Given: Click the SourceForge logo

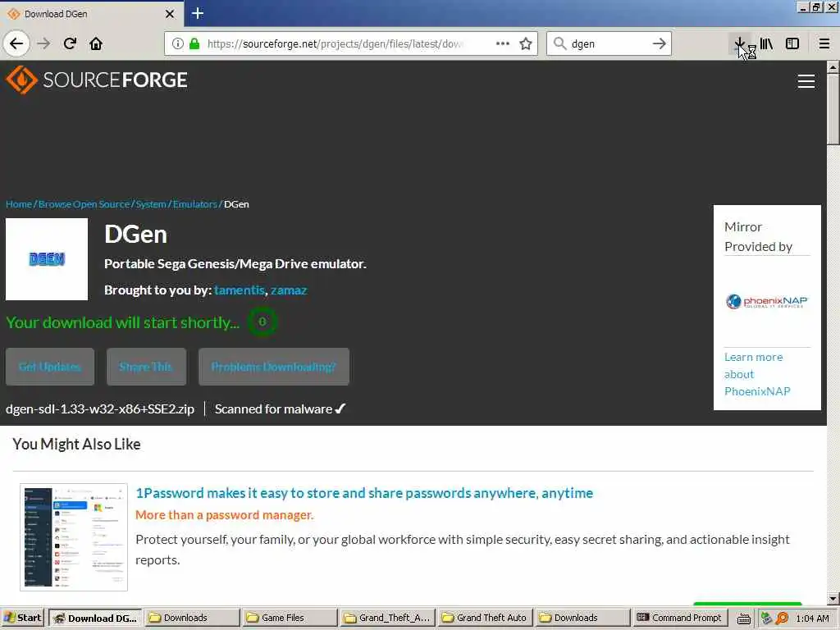Looking at the screenshot, I should pyautogui.click(x=97, y=80).
